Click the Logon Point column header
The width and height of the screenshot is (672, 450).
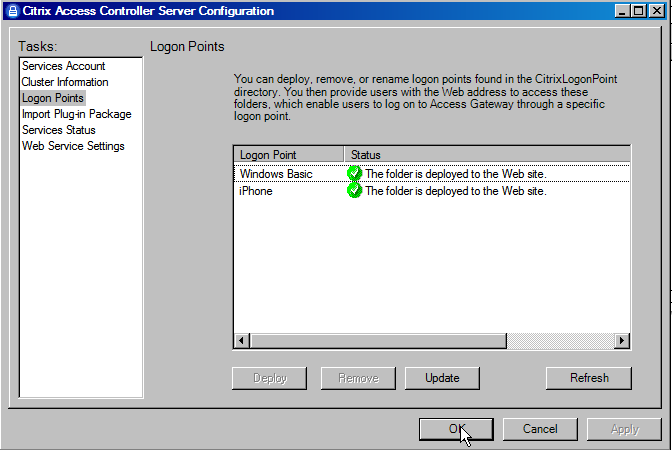289,154
